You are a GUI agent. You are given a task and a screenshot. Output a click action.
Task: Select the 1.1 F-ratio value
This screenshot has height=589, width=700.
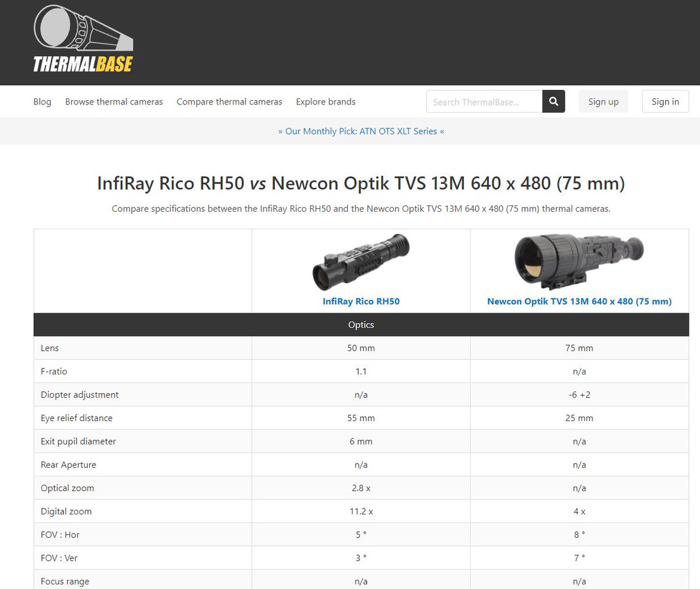361,371
